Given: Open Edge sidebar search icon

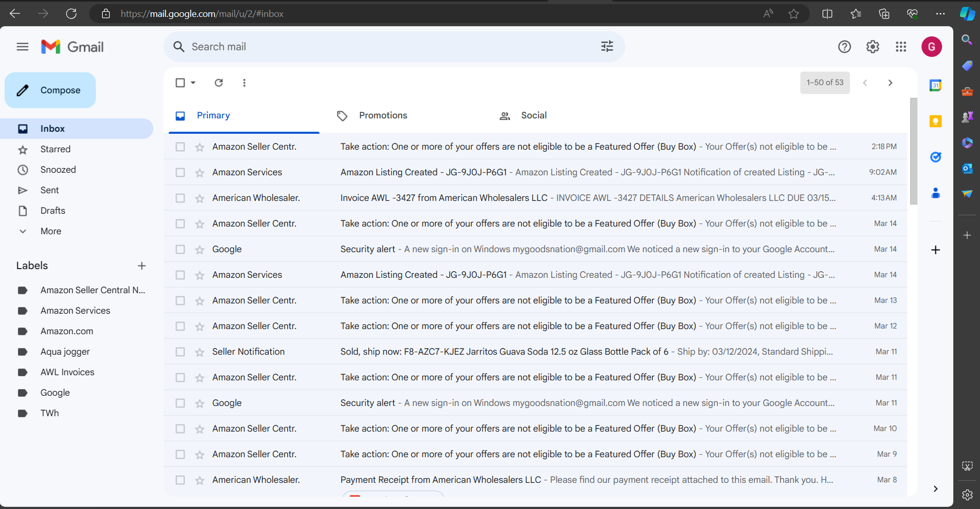Looking at the screenshot, I should click(x=967, y=39).
